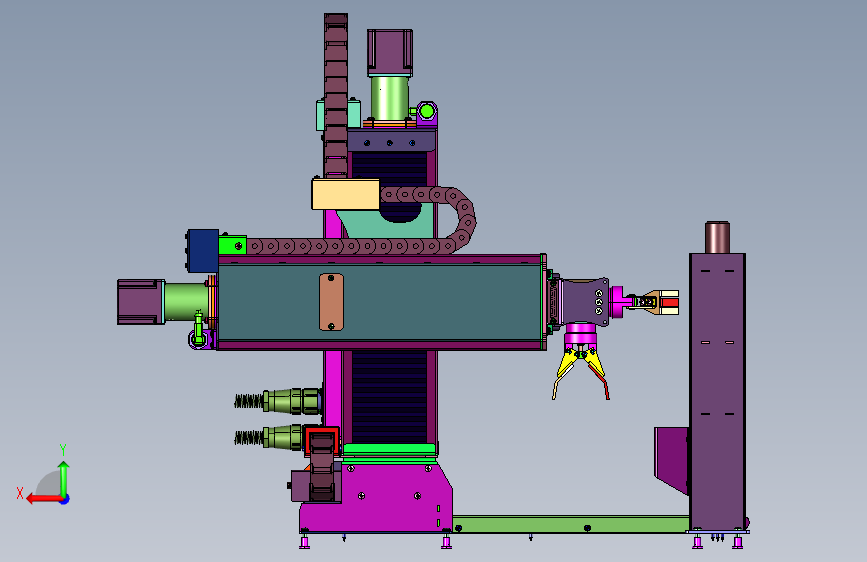Select the green horizontal base rail
867x562 pixels.
pos(571,524)
